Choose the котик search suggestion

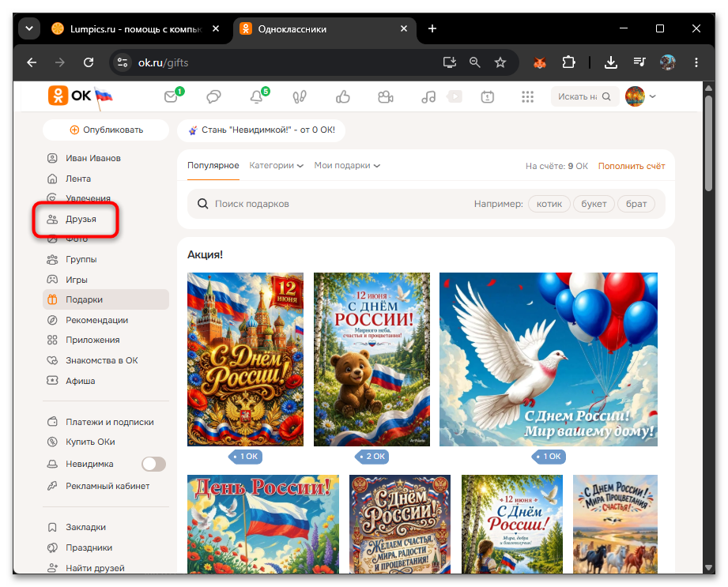(x=549, y=204)
